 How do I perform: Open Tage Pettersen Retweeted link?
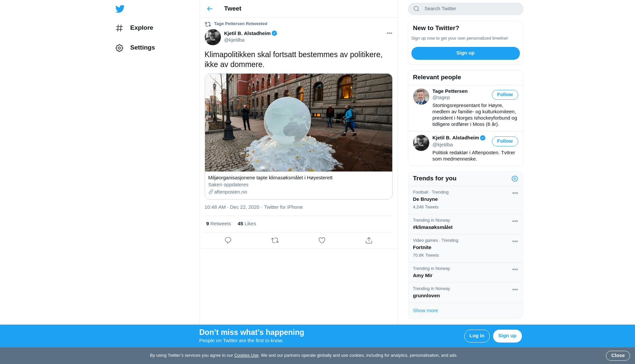[x=240, y=24]
